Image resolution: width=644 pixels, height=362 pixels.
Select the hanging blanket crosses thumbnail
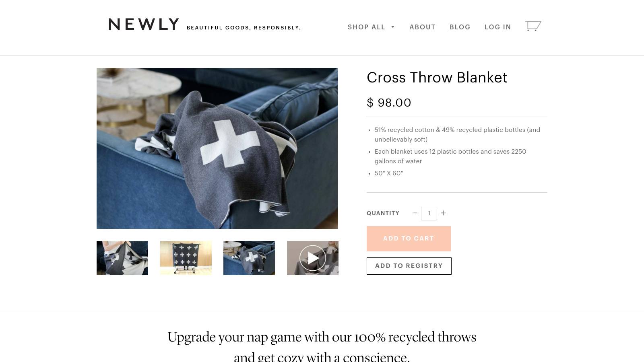tap(186, 258)
